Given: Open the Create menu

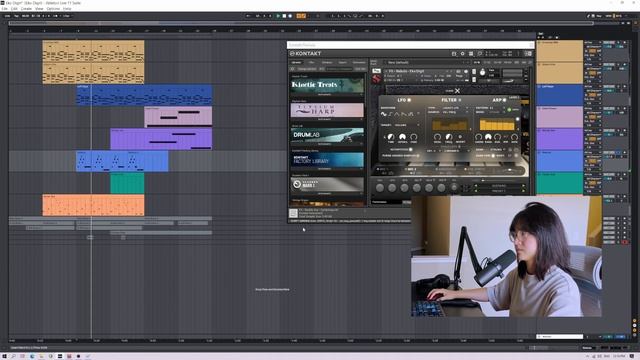Looking at the screenshot, I should (26, 9).
